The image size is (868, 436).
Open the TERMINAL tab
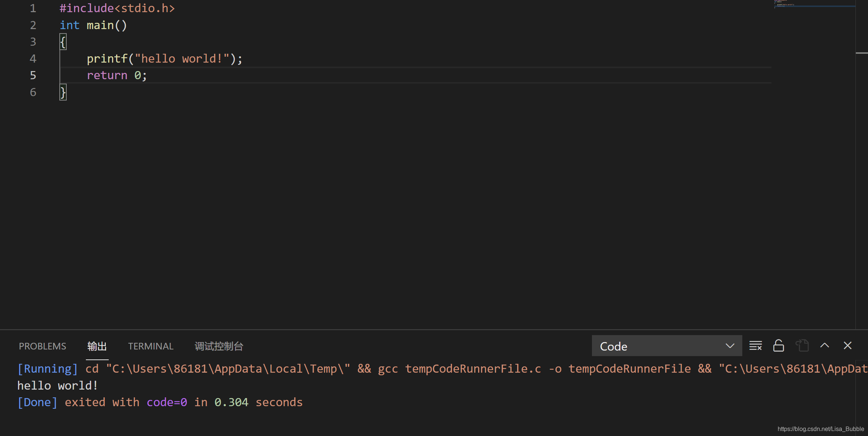(150, 346)
